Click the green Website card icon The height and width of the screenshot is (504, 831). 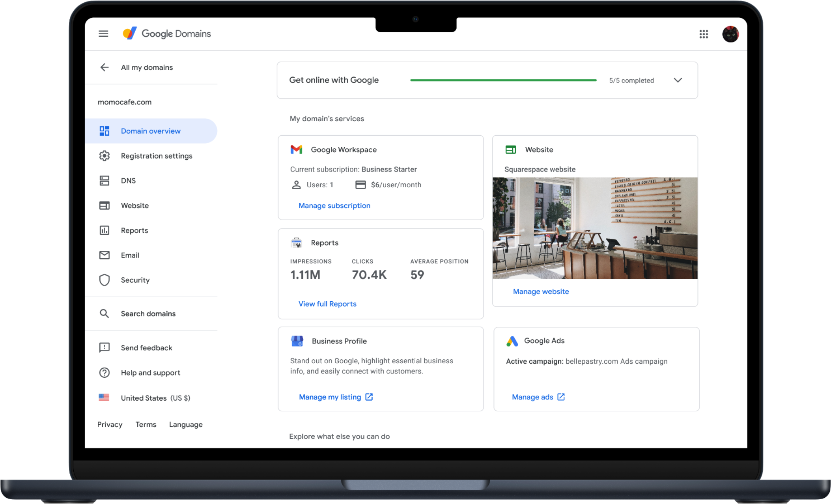coord(511,149)
